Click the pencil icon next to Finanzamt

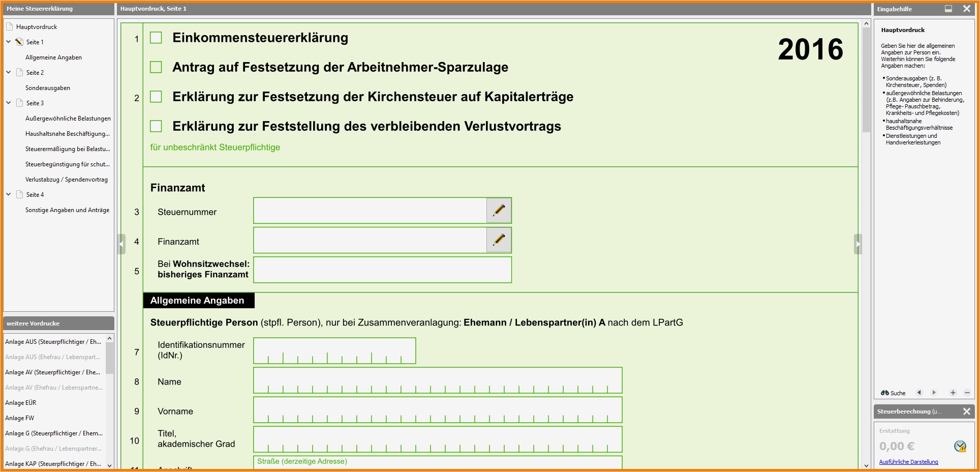click(499, 240)
